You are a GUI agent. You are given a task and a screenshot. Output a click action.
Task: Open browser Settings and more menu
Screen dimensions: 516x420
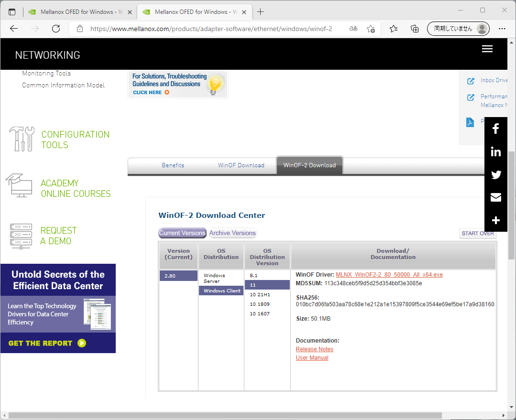click(502, 29)
